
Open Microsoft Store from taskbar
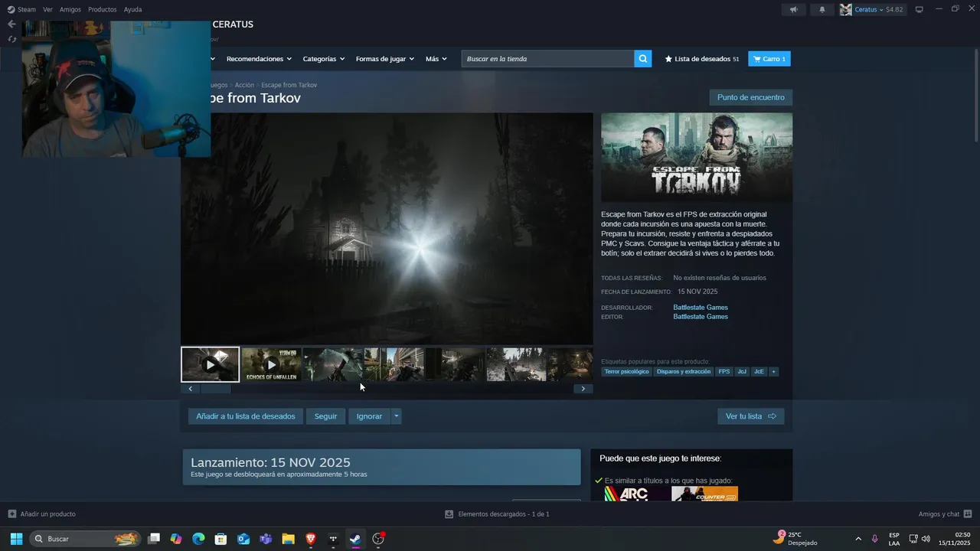point(220,539)
